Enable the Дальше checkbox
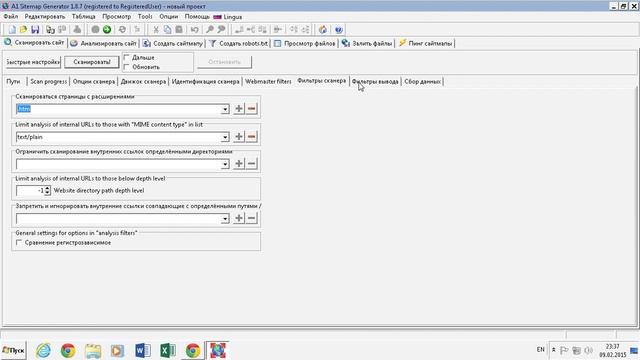 coord(127,58)
